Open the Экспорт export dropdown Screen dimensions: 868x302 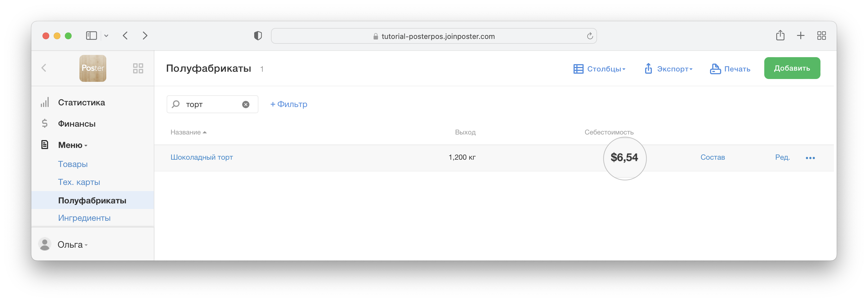(x=669, y=69)
